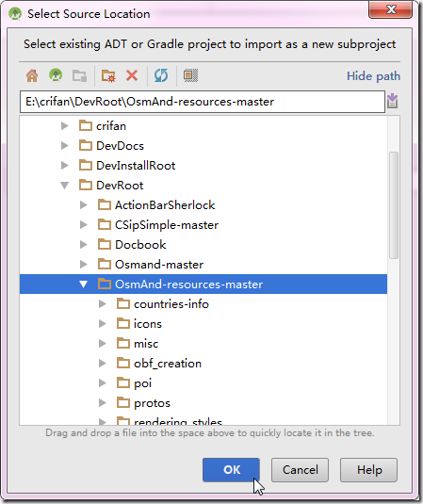This screenshot has height=504, width=423.
Task: Go to the Home directory icon
Action: (x=32, y=76)
